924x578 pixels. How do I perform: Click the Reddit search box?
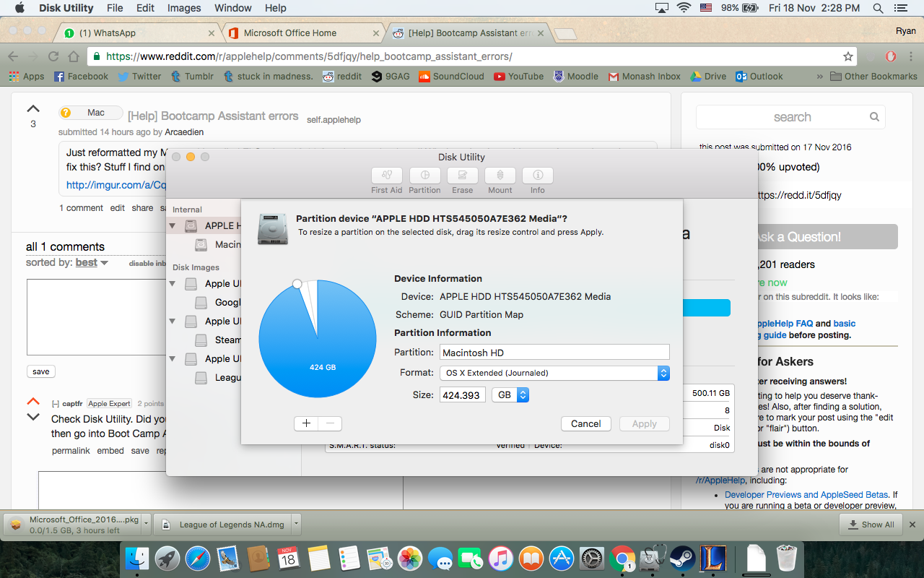[x=790, y=117]
